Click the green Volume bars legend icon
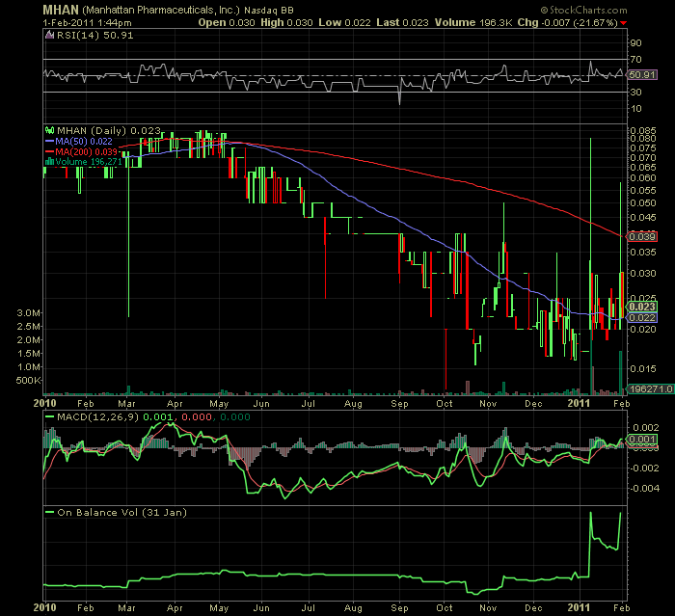The width and height of the screenshot is (675, 616). coord(48,162)
